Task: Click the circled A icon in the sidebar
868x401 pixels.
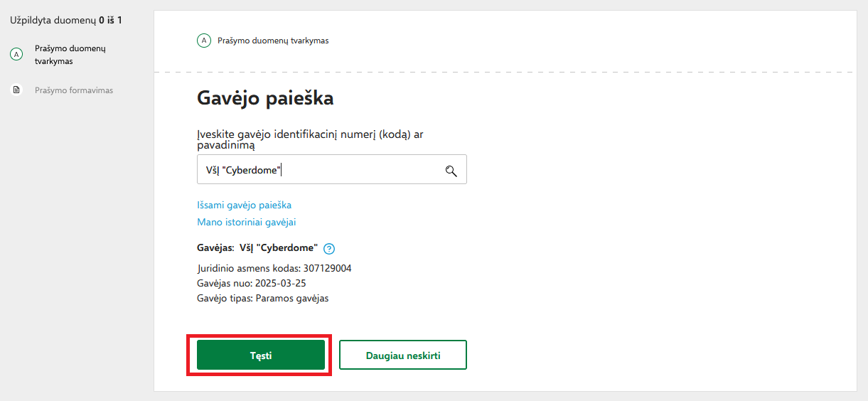Action: [x=16, y=54]
